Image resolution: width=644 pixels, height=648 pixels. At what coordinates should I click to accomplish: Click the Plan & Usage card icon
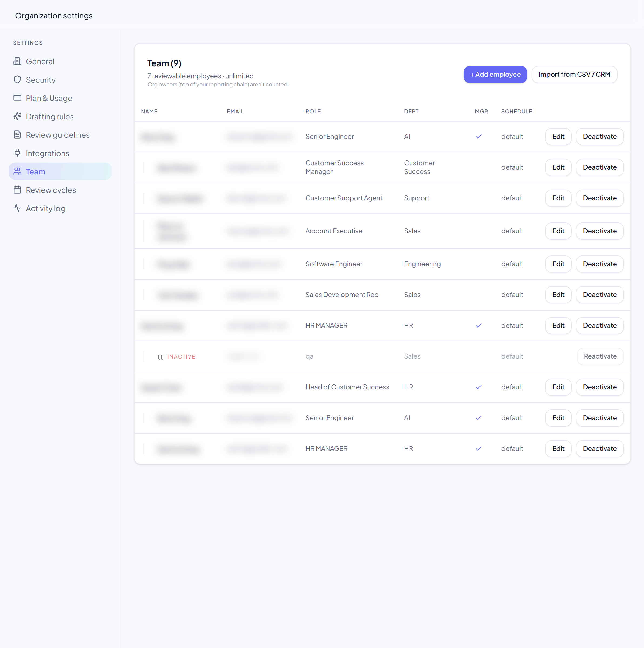pyautogui.click(x=17, y=98)
